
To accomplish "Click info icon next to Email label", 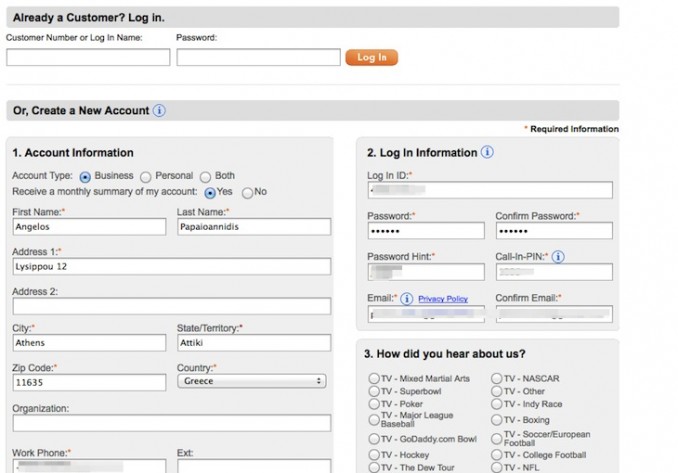I will (407, 299).
